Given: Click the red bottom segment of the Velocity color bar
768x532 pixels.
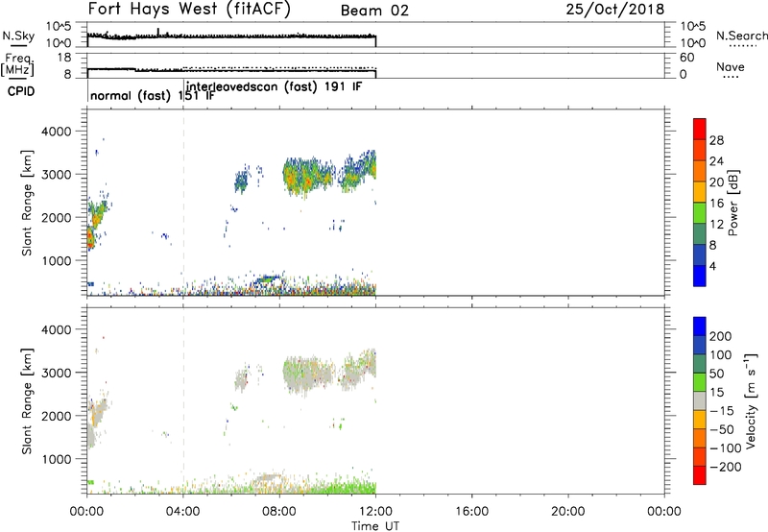Looking at the screenshot, I should click(x=700, y=475).
